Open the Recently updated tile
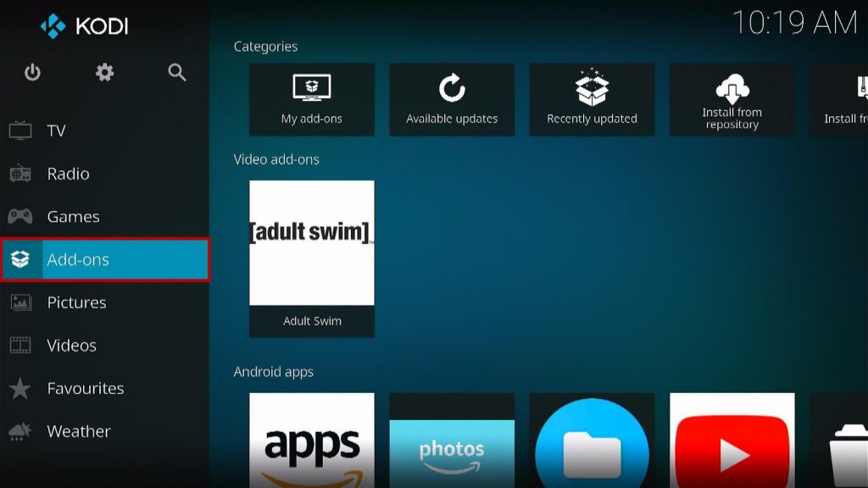 [592, 99]
